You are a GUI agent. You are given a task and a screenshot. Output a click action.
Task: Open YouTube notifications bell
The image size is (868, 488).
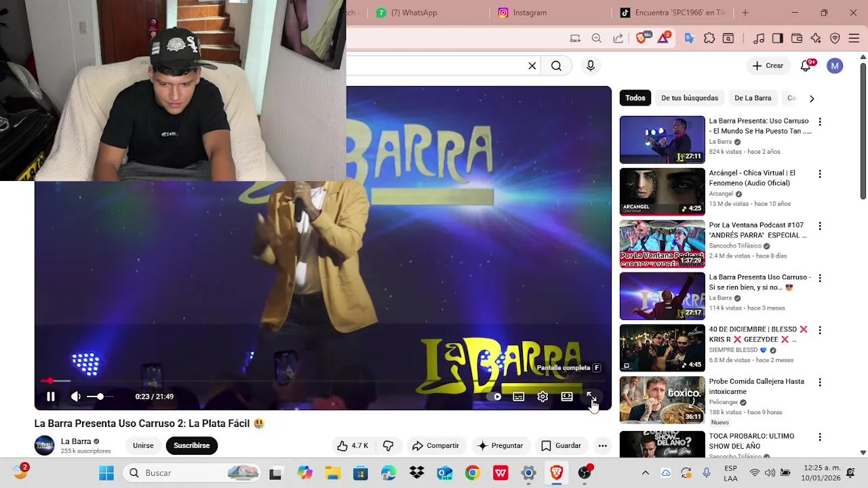tap(806, 66)
